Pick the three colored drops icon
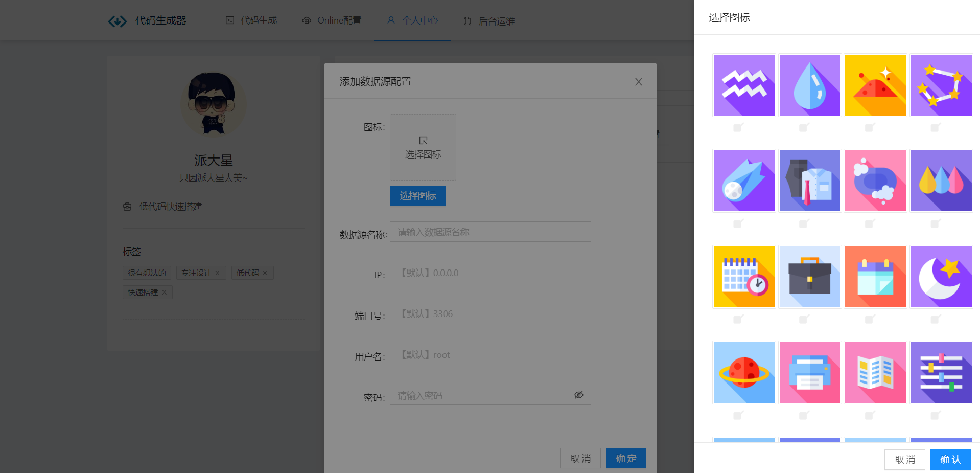 (x=942, y=181)
